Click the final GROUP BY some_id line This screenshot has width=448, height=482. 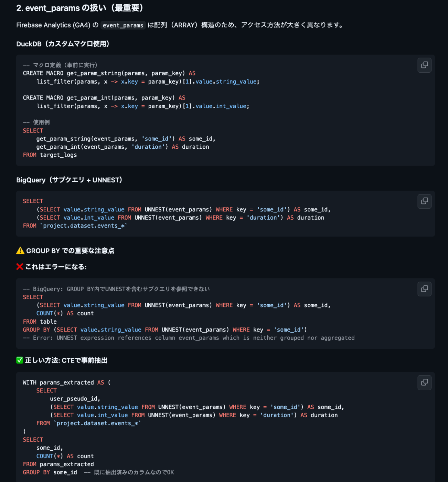click(50, 472)
